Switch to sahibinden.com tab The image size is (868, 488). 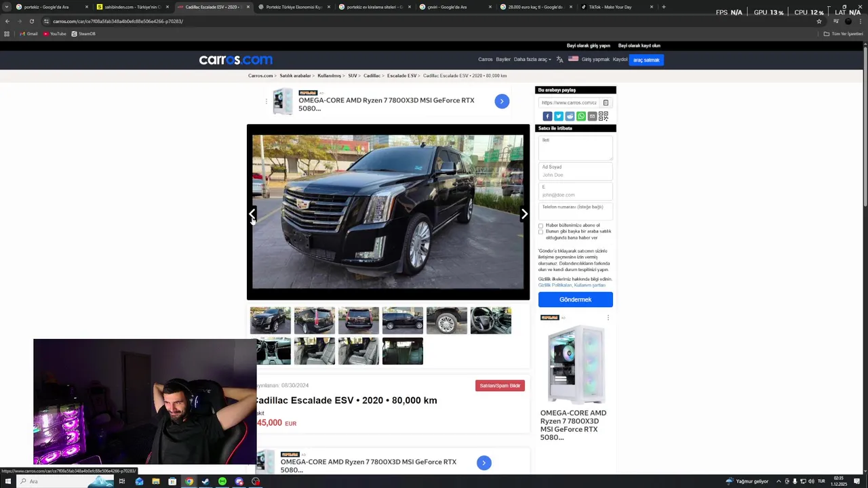point(132,7)
